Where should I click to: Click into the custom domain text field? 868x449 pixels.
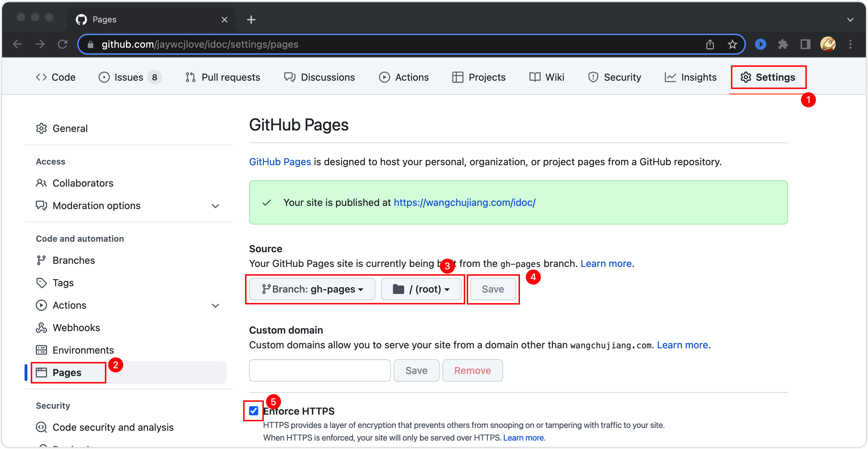tap(320, 370)
